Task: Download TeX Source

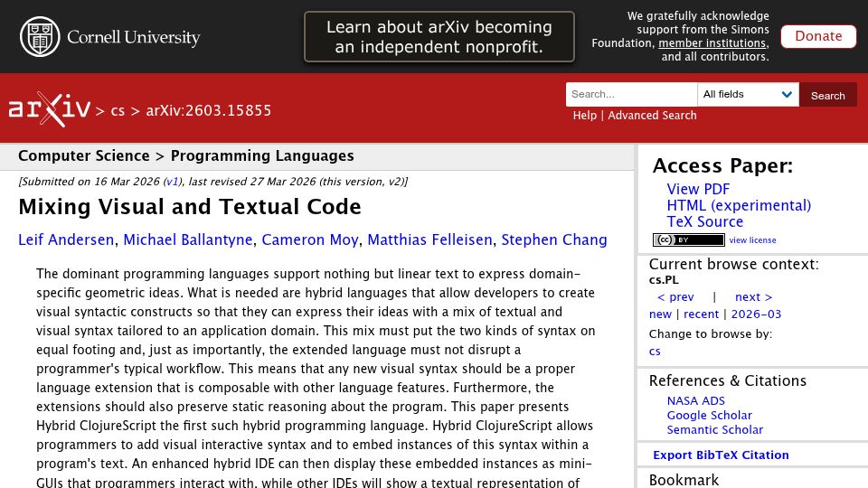Action: (704, 222)
